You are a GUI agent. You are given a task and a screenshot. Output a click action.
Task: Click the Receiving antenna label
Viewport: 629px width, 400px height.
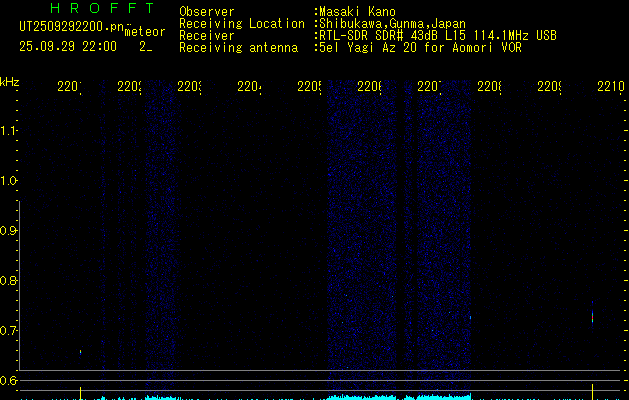tap(238, 48)
